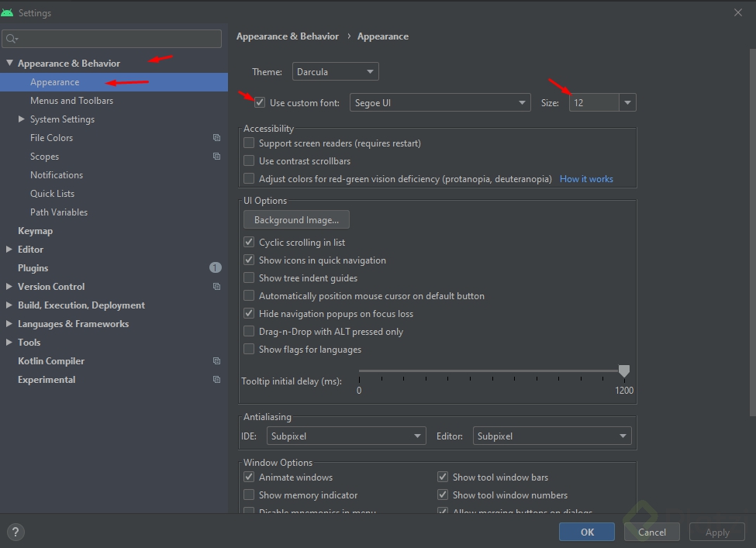This screenshot has width=756, height=548.
Task: Click the Plugins update count badge
Action: [x=216, y=268]
